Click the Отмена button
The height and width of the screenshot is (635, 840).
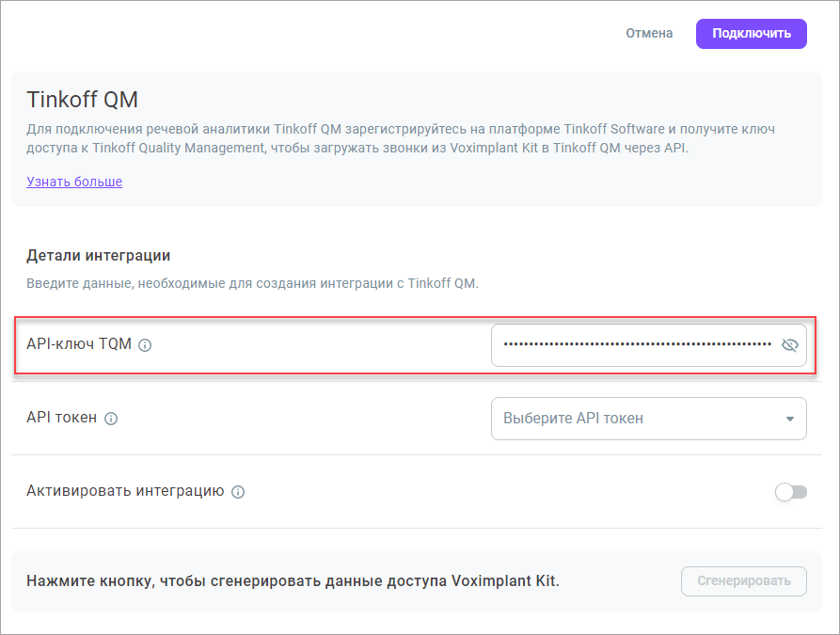tap(649, 33)
